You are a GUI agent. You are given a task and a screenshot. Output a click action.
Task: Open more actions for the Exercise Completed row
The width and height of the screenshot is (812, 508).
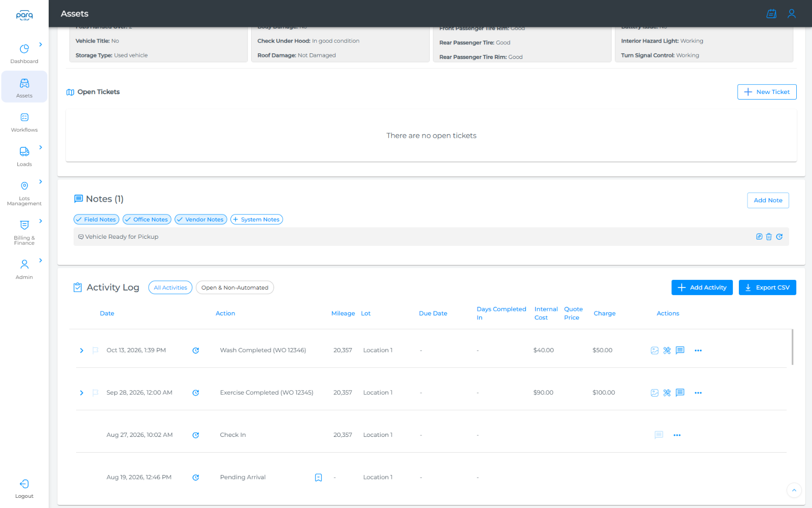698,393
